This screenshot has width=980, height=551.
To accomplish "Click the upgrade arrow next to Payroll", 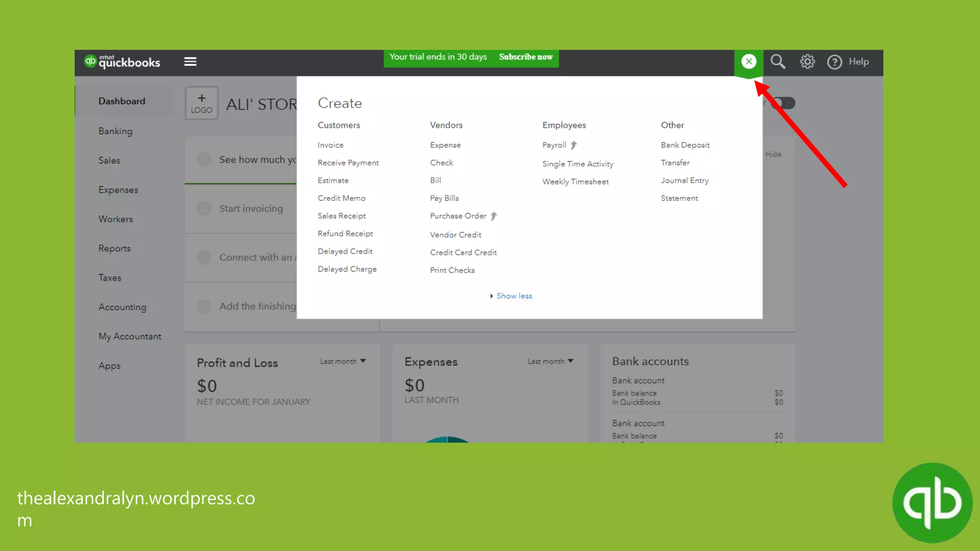I will (x=574, y=145).
